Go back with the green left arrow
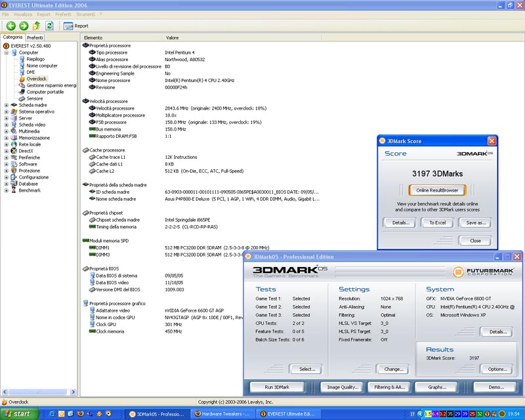The width and height of the screenshot is (525, 420). tap(10, 26)
